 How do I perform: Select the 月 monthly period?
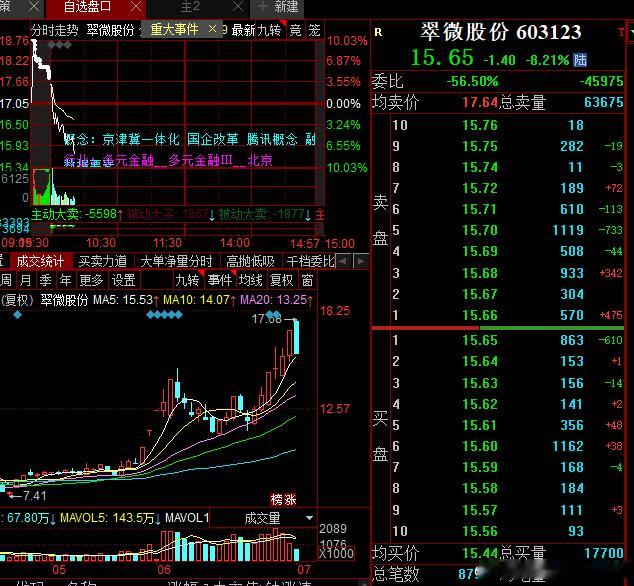pos(25,280)
